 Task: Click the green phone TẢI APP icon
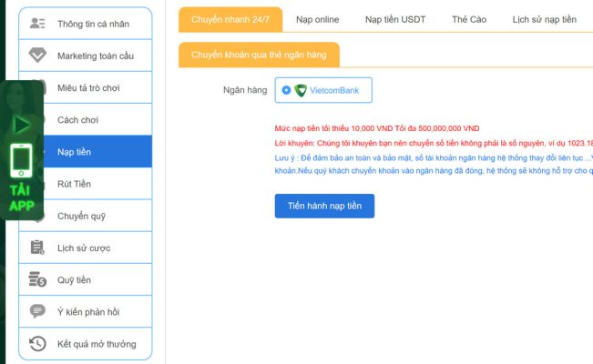click(x=21, y=160)
